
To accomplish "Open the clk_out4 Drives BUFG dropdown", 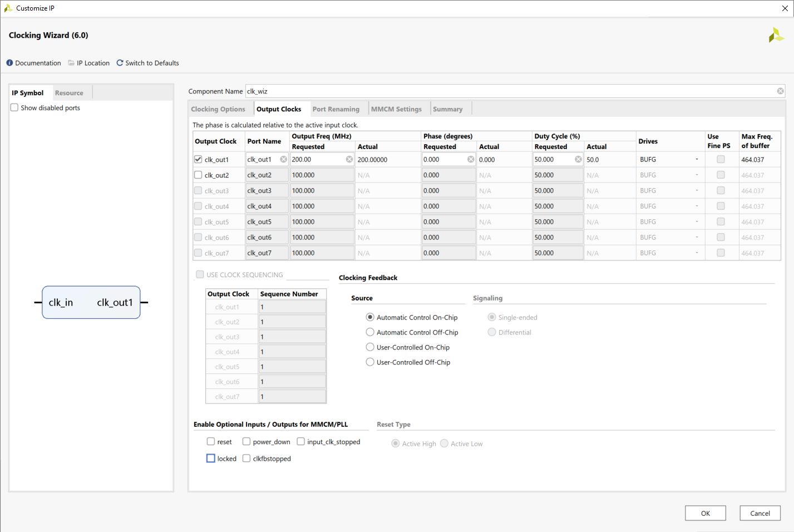I will click(670, 206).
